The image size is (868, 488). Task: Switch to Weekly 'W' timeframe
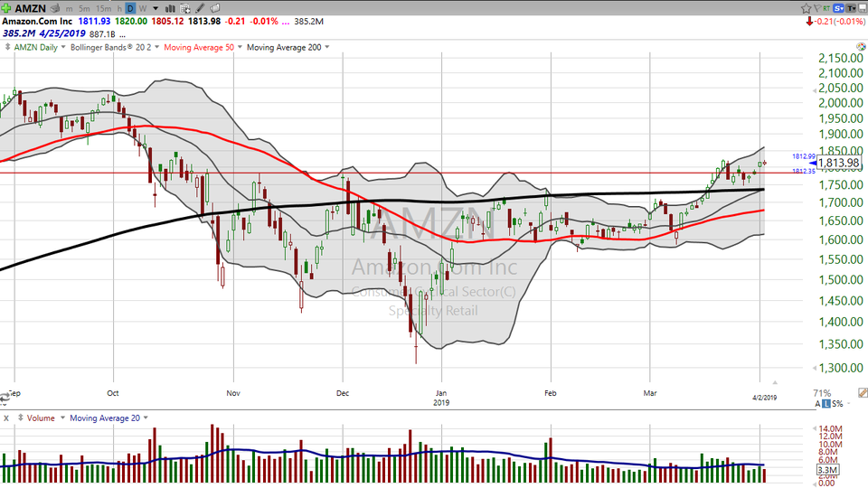[143, 8]
